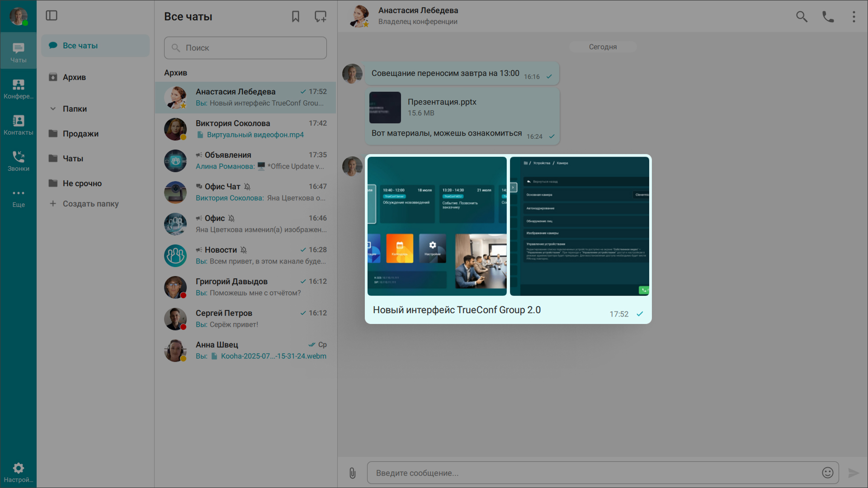Open the Архив folder
Viewport: 868px width, 488px height.
[95, 77]
